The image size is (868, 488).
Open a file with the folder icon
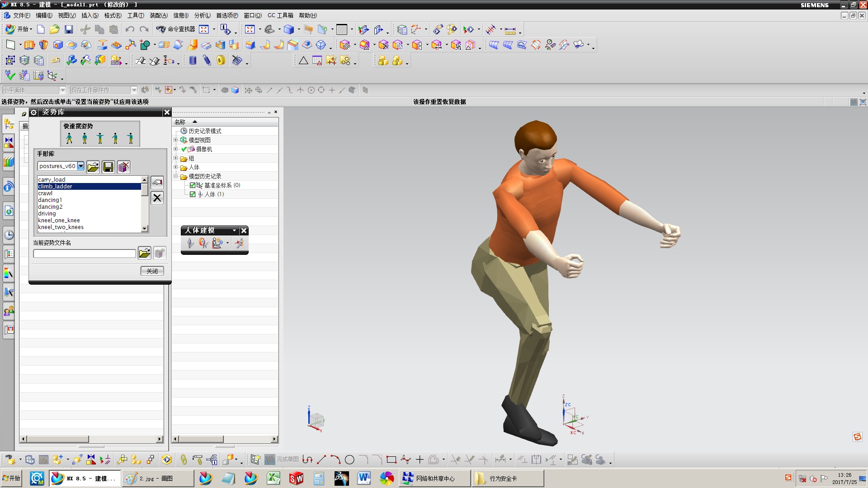click(55, 29)
